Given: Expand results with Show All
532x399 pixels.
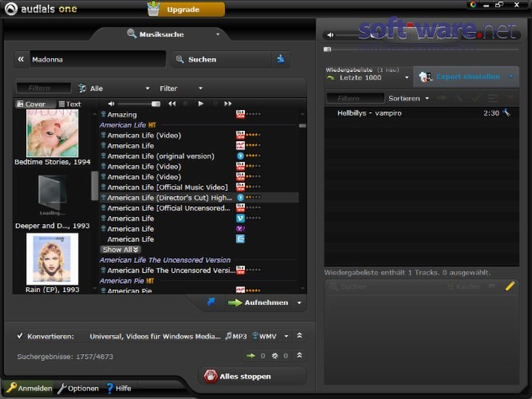Looking at the screenshot, I should point(120,250).
